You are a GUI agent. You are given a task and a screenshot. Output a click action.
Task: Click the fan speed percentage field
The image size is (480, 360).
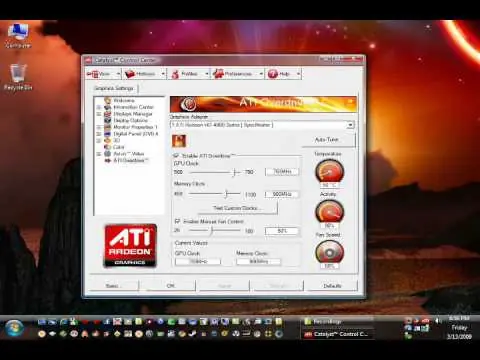(282, 231)
